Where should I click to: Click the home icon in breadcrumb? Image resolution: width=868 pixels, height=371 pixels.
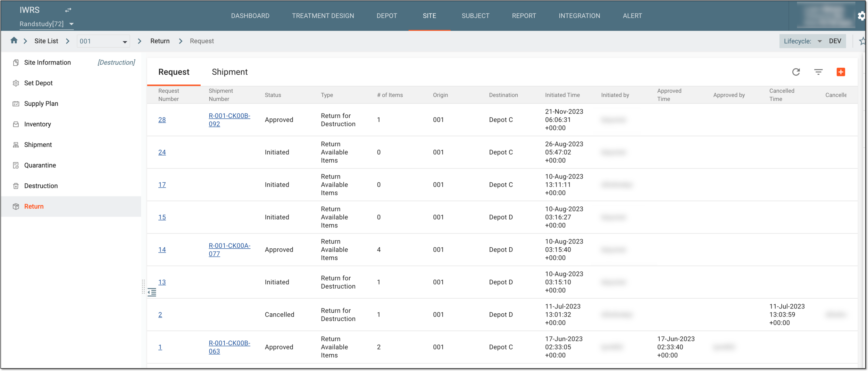click(x=14, y=41)
